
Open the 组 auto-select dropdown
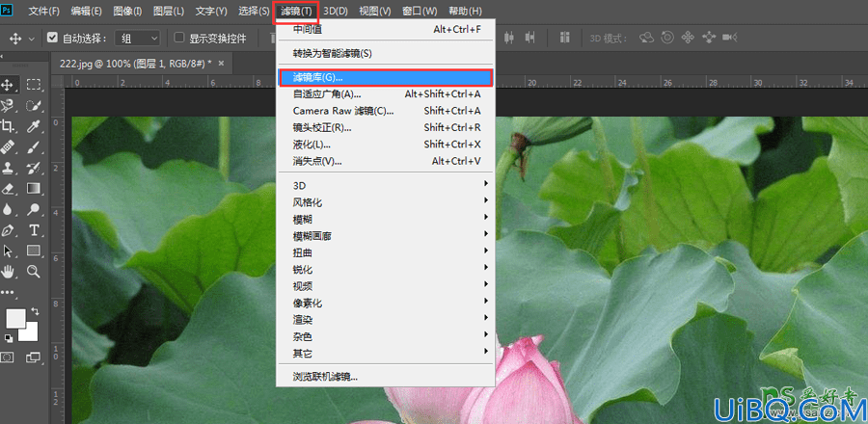point(137,39)
